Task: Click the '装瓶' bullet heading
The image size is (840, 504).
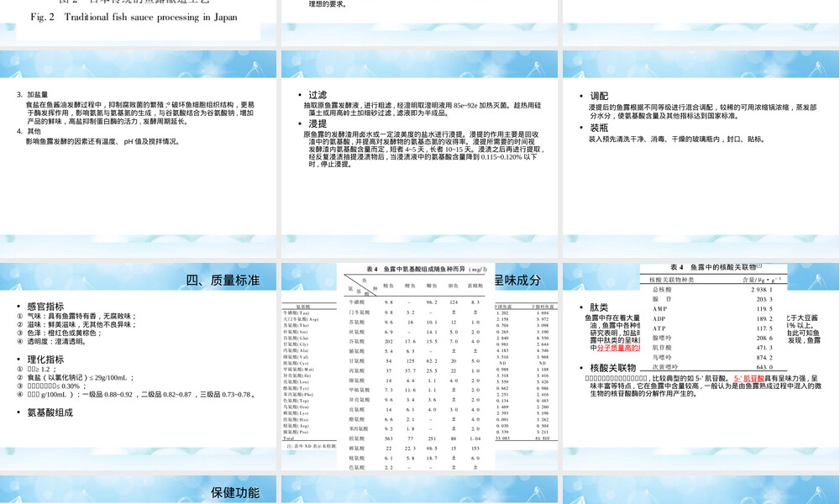Action: coord(599,128)
